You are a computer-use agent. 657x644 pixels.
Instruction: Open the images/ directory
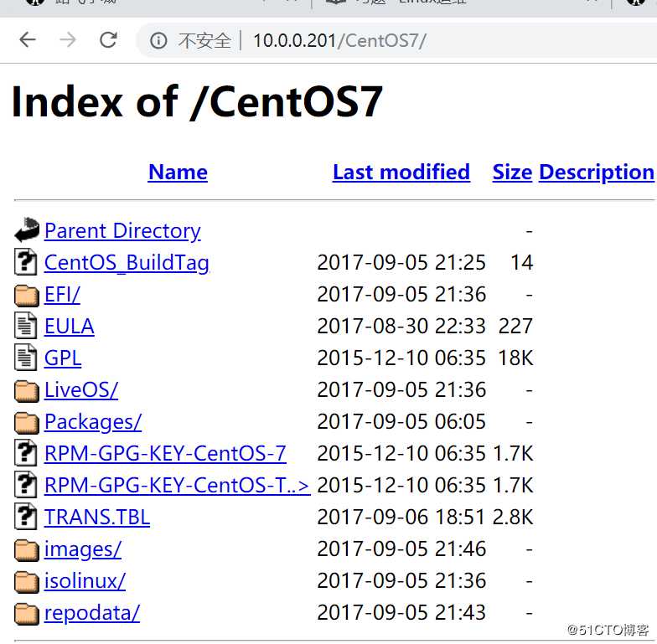pos(83,549)
